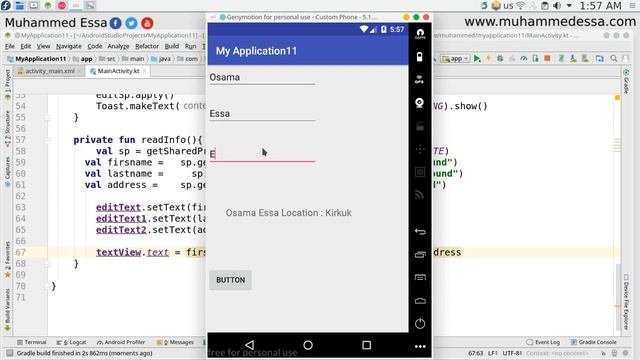Click the Genymotion GAPPS icon
Image resolution: width=640 pixels, height=360 pixels.
420,33
